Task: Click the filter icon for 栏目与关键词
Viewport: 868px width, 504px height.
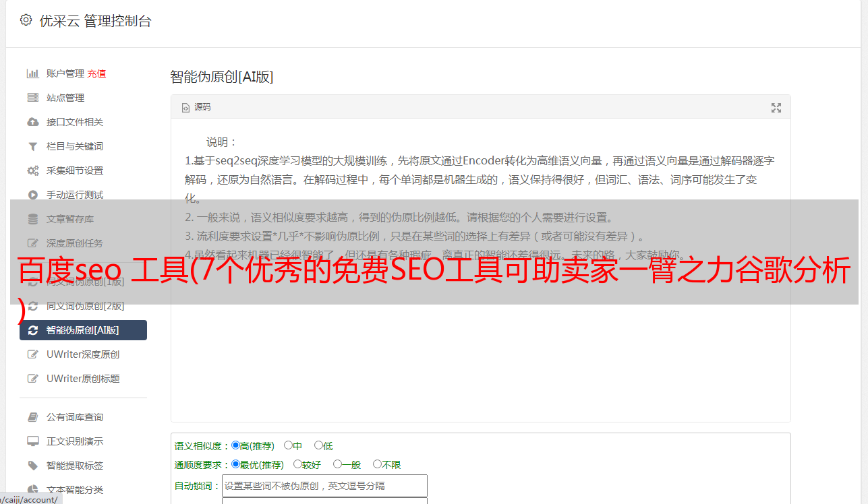Action: coord(32,146)
